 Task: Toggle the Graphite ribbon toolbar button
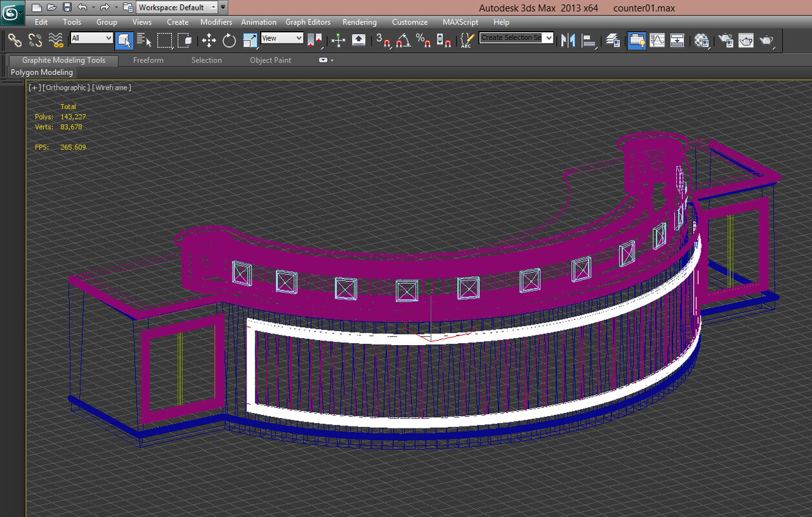click(x=637, y=41)
